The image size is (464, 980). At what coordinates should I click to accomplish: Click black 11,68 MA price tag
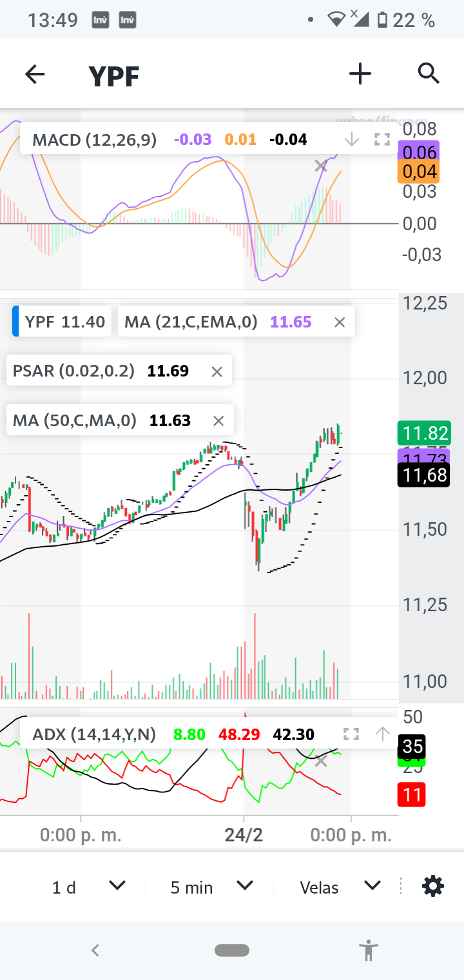click(424, 476)
